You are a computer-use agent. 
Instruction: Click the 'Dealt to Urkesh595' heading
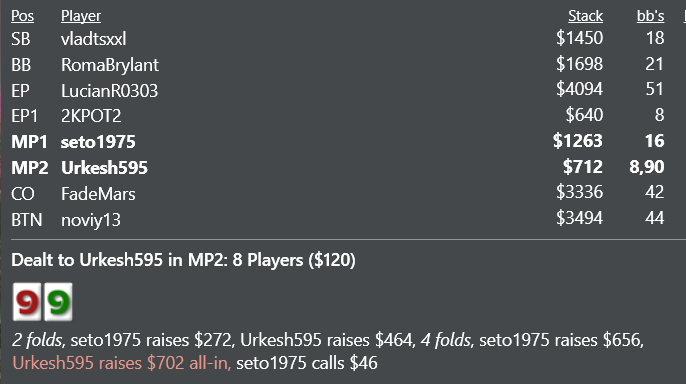pyautogui.click(x=183, y=260)
